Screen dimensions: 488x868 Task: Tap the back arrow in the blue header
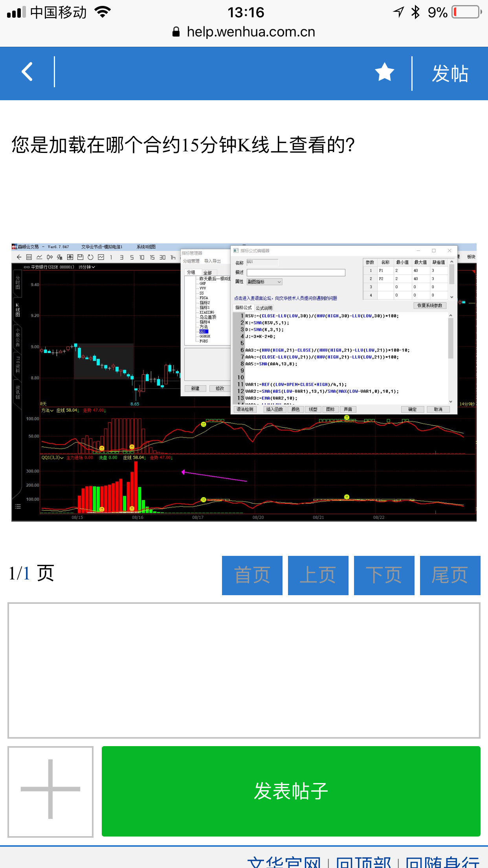click(27, 72)
